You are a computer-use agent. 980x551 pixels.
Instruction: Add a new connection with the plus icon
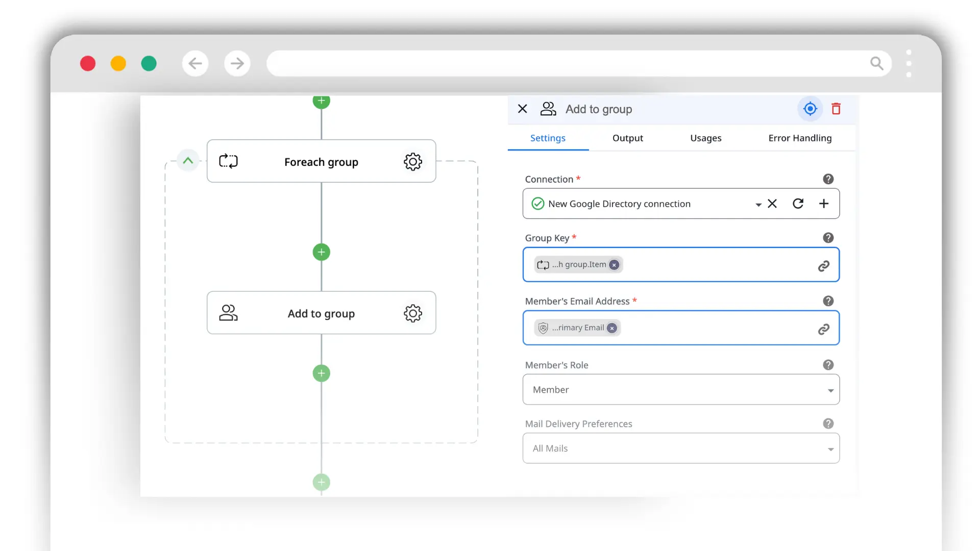pos(823,204)
